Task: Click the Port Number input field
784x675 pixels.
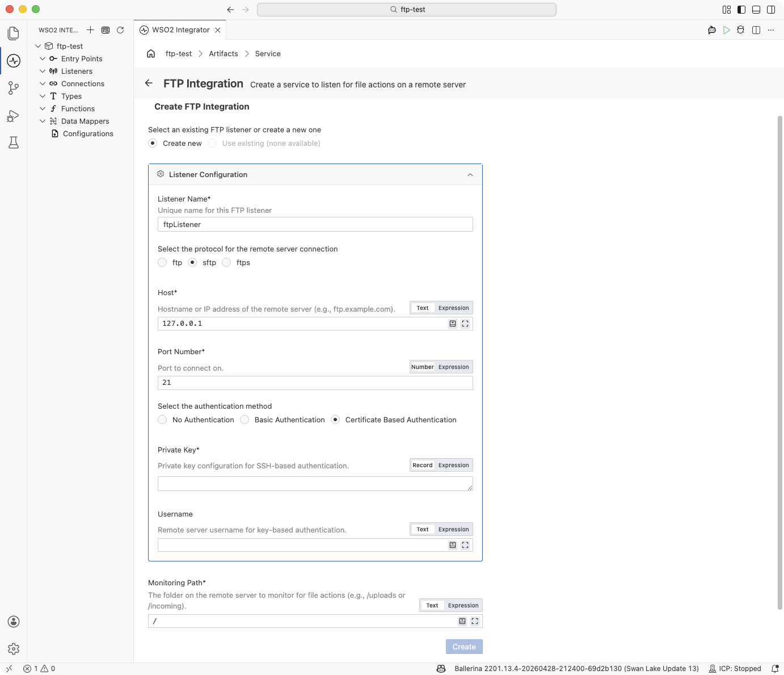Action: (x=315, y=383)
